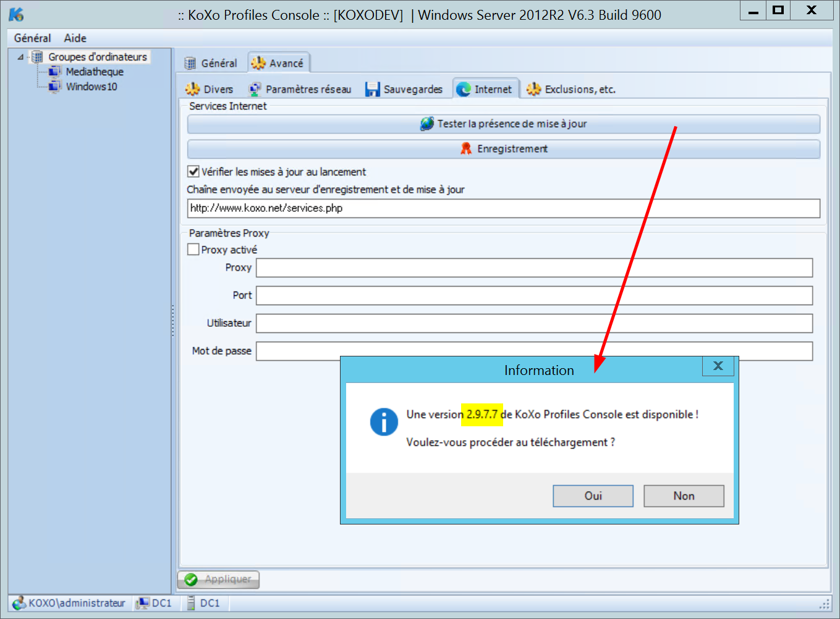
Task: Click the Paramètres Proxy group label
Action: pyautogui.click(x=229, y=234)
